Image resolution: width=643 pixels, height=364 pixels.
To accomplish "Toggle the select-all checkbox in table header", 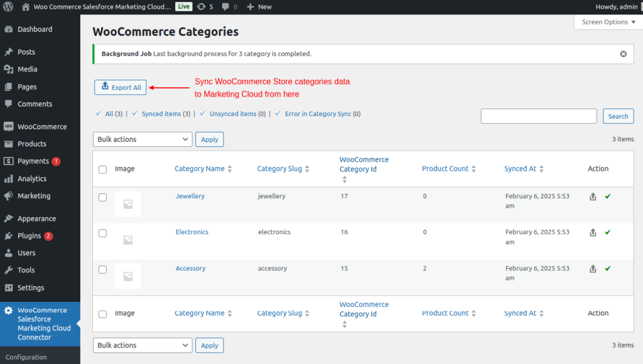I will pyautogui.click(x=102, y=169).
